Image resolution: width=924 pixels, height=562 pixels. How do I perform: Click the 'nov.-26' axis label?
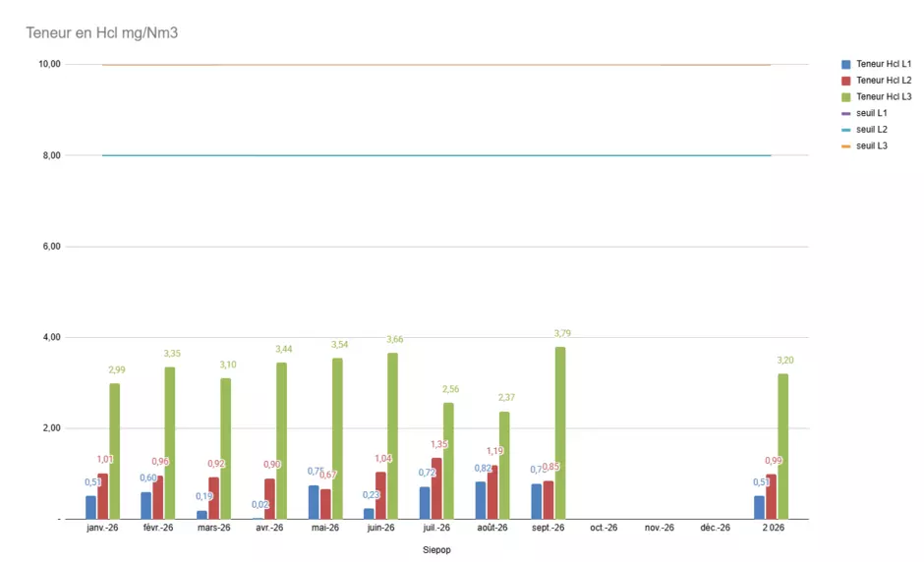coord(660,528)
